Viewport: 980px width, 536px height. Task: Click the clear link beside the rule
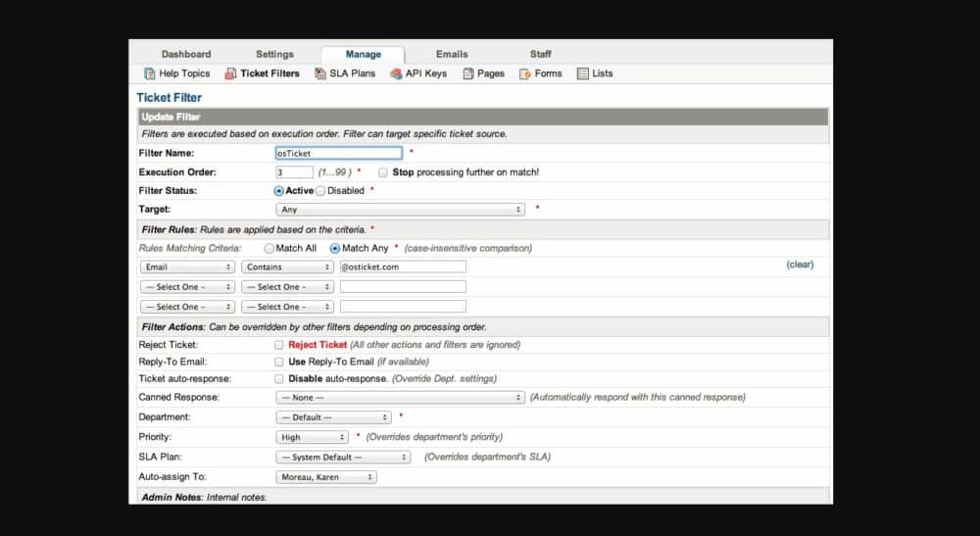[x=800, y=265]
